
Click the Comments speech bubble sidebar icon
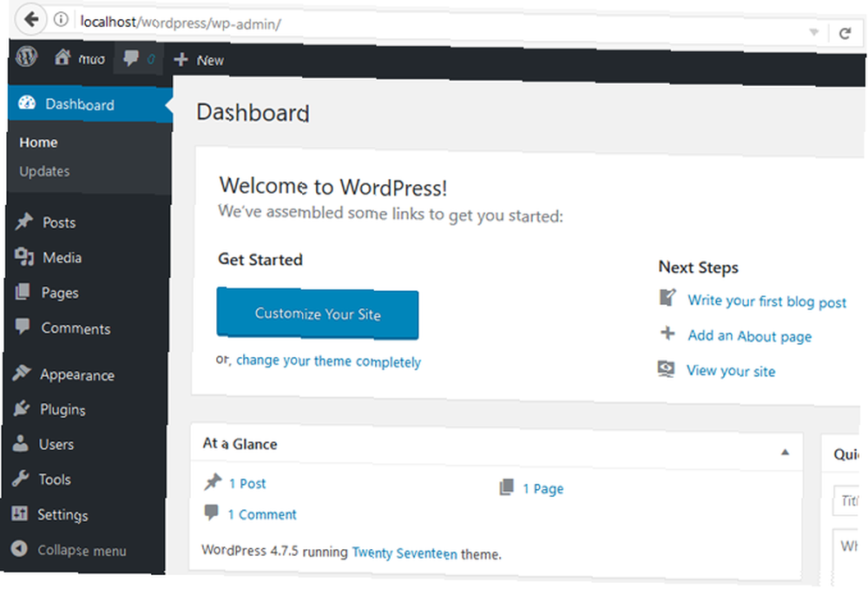tap(23, 327)
